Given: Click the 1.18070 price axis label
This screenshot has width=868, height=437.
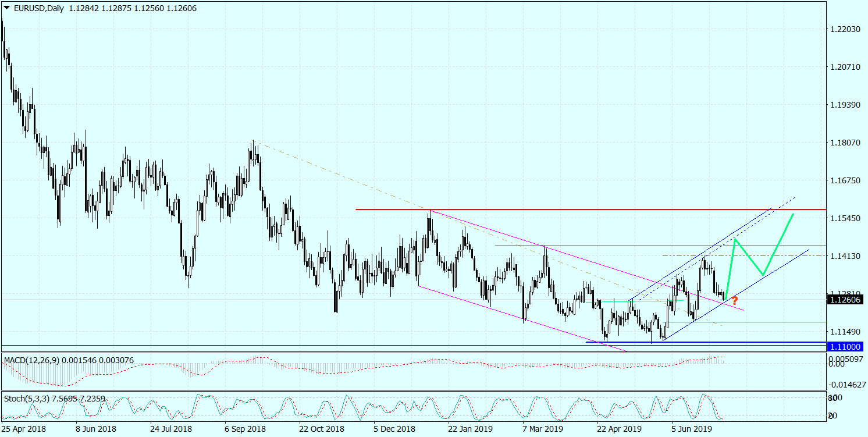Looking at the screenshot, I should 846,143.
